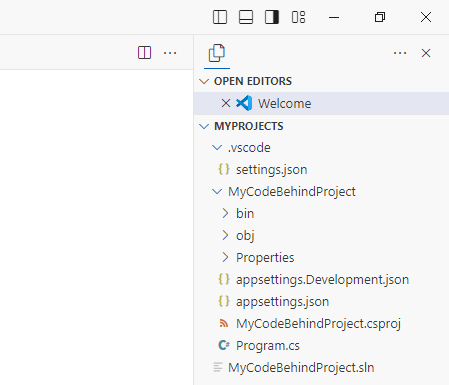Open Program.cs file
The image size is (449, 385).
tap(268, 346)
